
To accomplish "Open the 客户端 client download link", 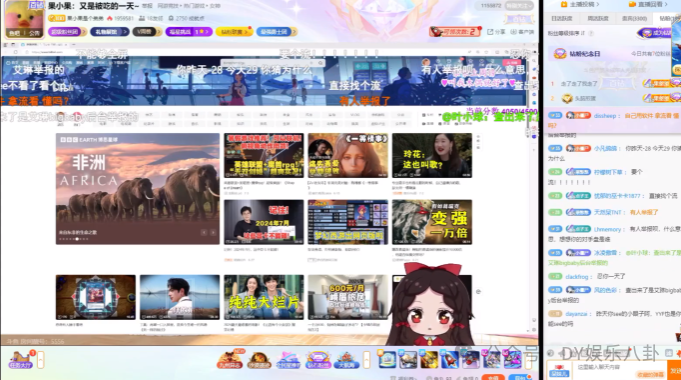I will click(x=522, y=32).
